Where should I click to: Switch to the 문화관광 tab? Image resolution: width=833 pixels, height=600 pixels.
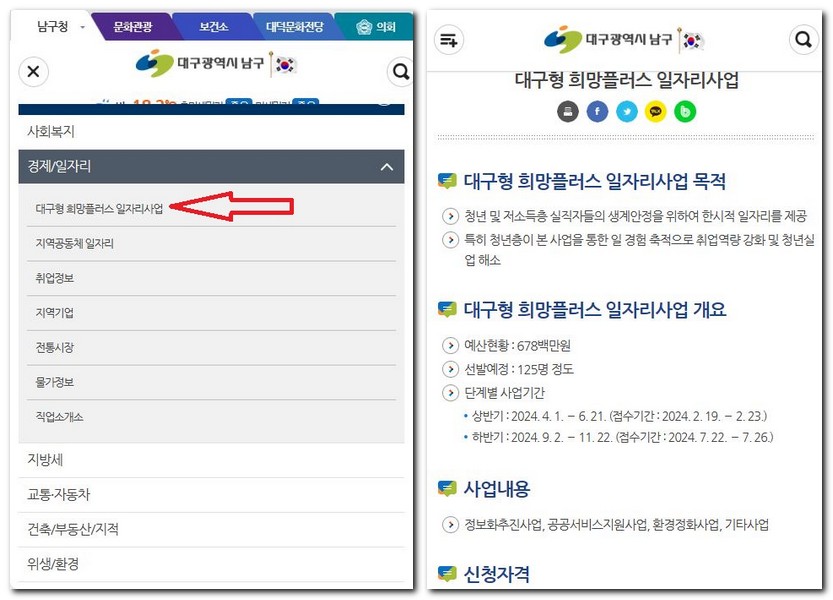(132, 26)
